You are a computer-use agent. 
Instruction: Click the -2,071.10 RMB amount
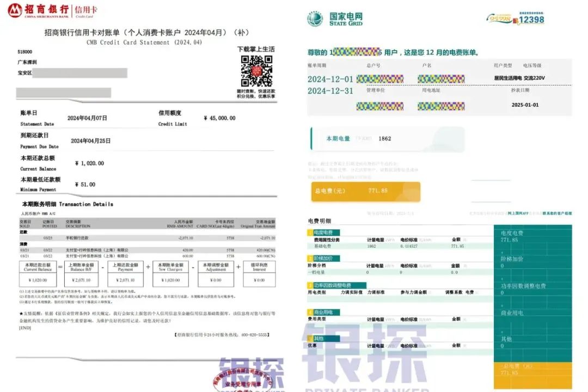click(186, 238)
